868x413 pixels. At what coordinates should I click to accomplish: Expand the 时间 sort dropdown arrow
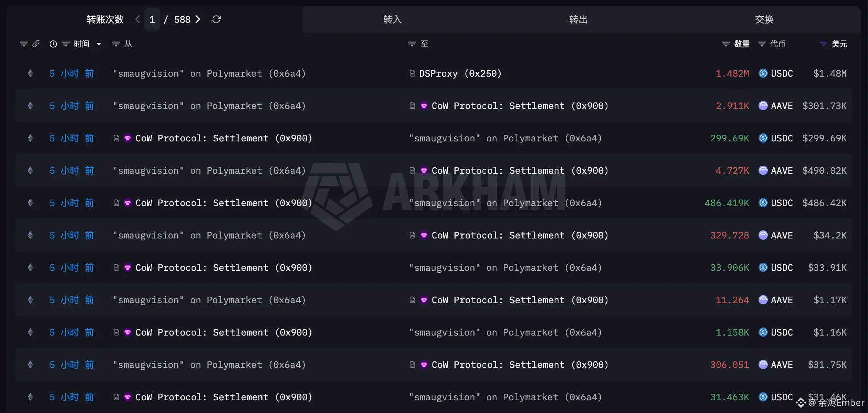pyautogui.click(x=99, y=44)
